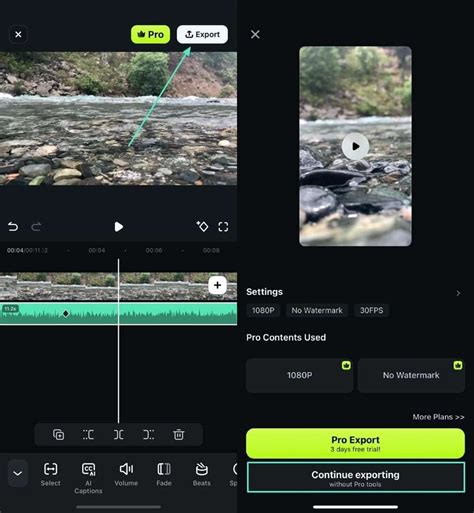
Task: Undo the last edit
Action: click(x=13, y=227)
